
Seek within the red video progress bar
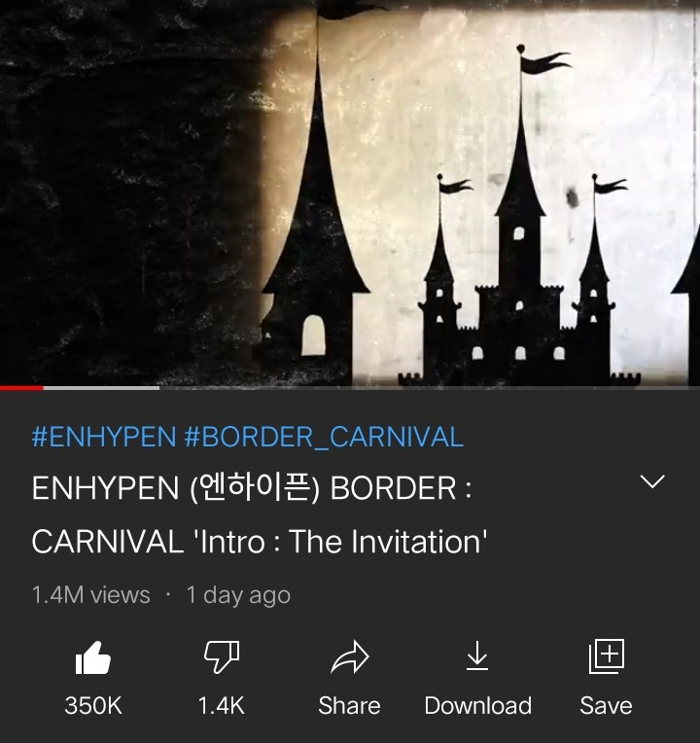coord(21,388)
